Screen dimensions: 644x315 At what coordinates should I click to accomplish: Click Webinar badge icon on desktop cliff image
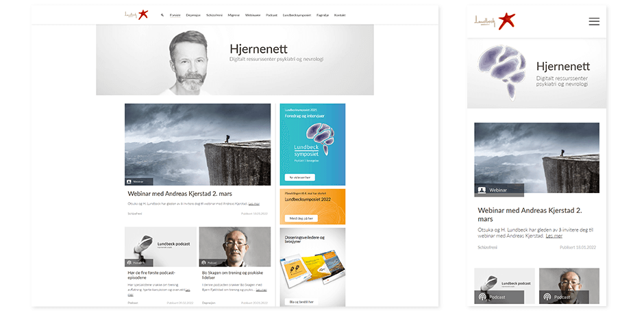point(129,181)
